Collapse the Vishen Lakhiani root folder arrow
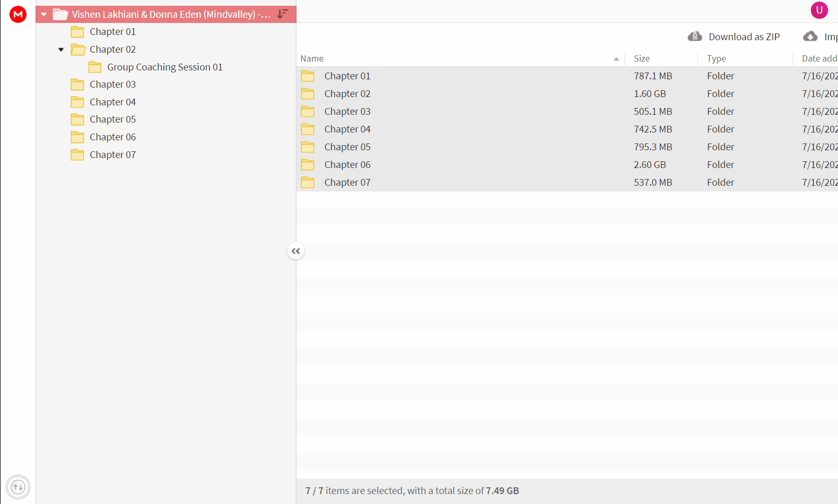 (44, 15)
